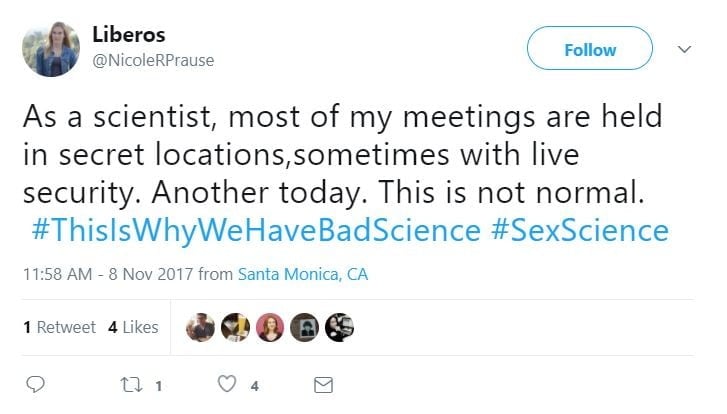This screenshot has width=727, height=414.
Task: View the 4 Likes list
Action: pyautogui.click(x=133, y=327)
